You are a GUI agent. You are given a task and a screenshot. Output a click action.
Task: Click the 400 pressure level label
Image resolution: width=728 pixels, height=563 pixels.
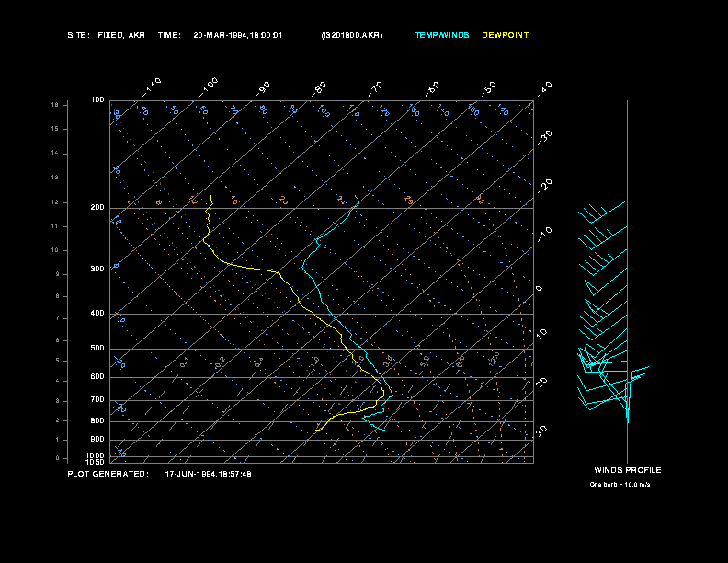click(97, 314)
